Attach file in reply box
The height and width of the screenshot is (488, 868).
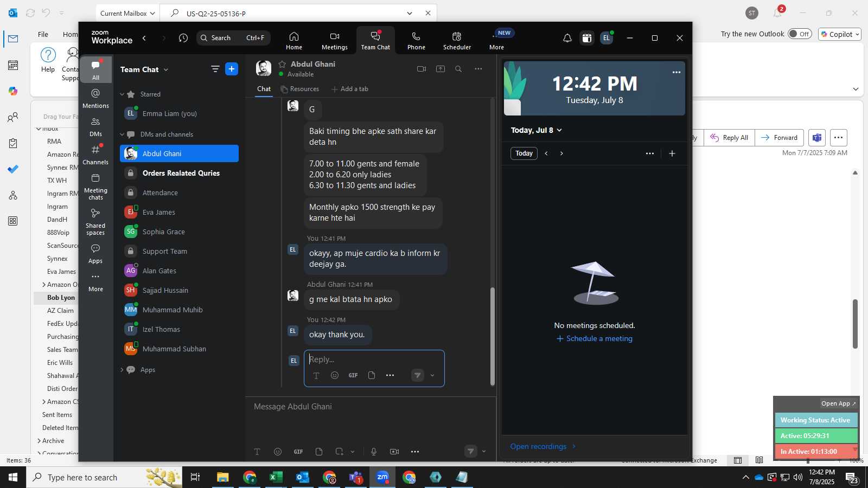[372, 375]
